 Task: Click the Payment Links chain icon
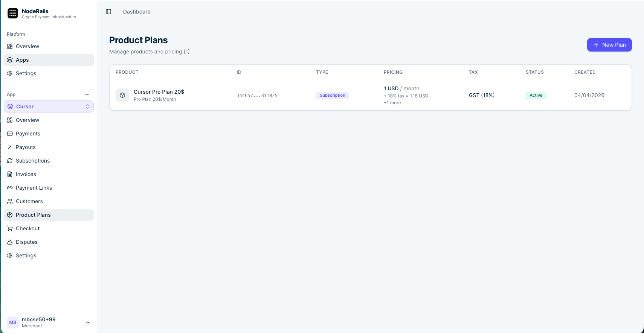10,188
